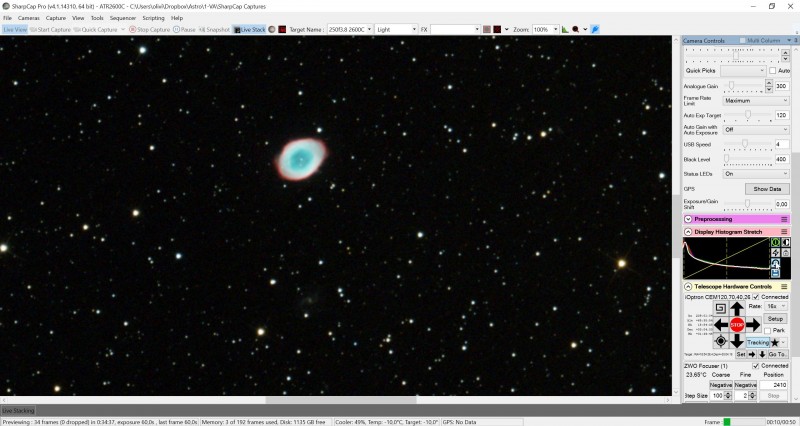This screenshot has height=426, width=800.
Task: Expand the Preprocessing section
Action: (x=688, y=219)
